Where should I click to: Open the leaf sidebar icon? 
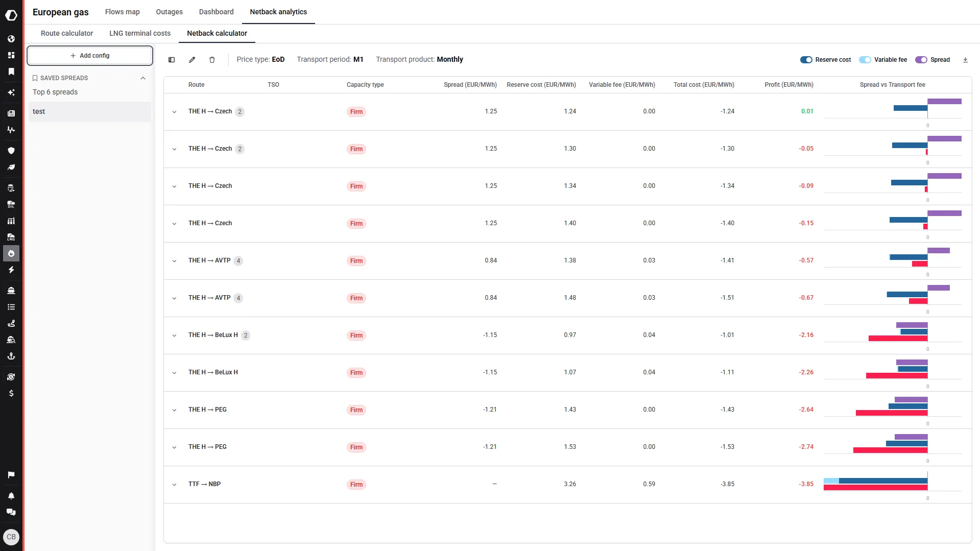(x=11, y=167)
